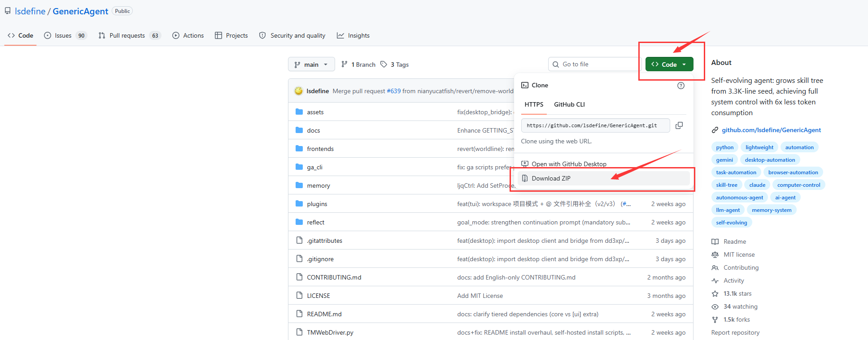Click the LICENSE file icon

(x=299, y=295)
